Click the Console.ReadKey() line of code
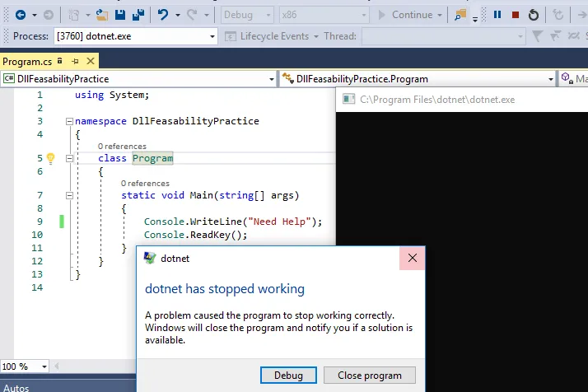The height and width of the screenshot is (392, 588). click(196, 236)
